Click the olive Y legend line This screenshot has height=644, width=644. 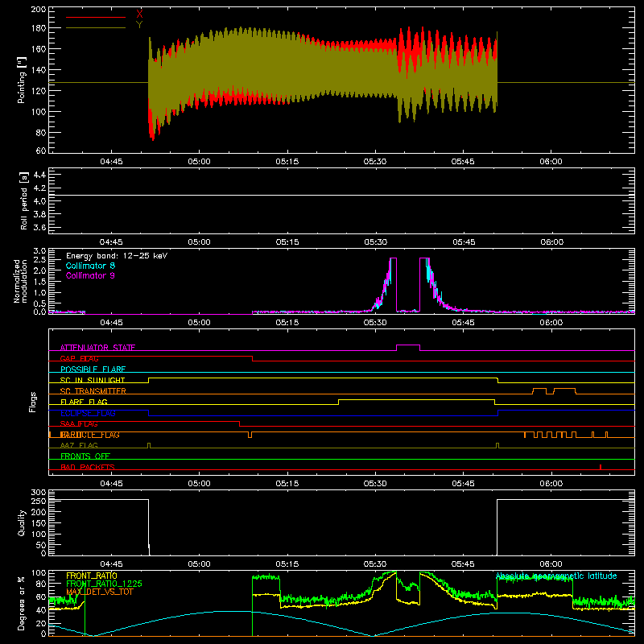(96, 28)
